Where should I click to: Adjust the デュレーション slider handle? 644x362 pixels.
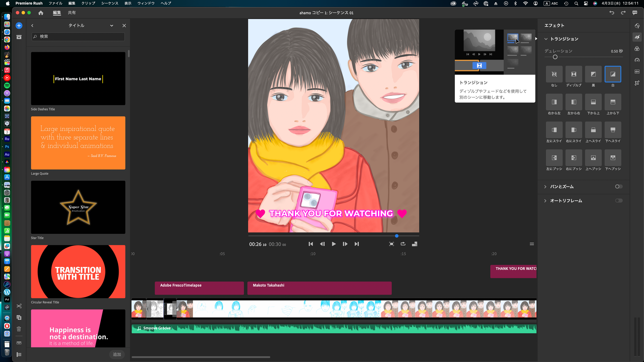click(555, 57)
